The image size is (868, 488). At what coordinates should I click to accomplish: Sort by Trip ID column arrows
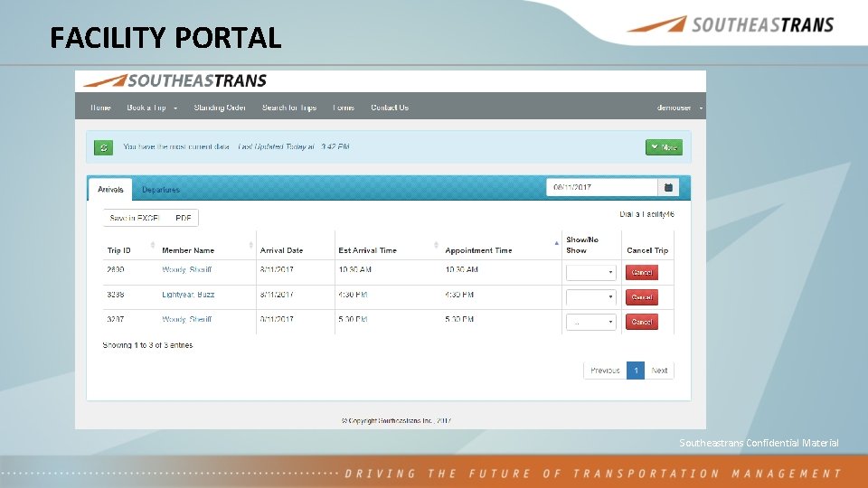(153, 245)
